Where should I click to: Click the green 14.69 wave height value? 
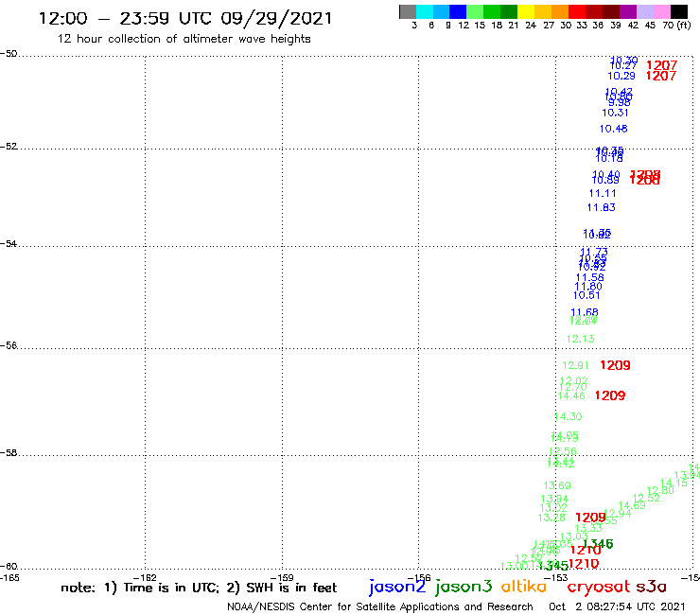(632, 505)
